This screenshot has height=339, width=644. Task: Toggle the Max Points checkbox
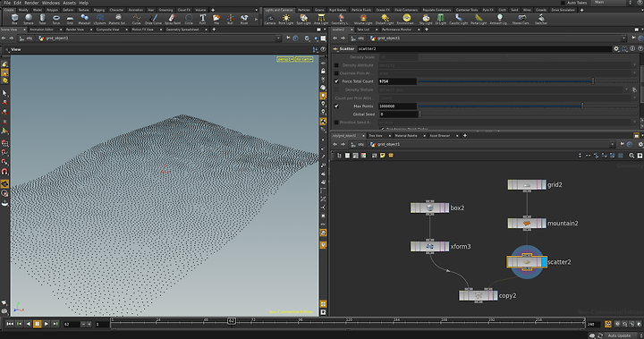[x=337, y=106]
